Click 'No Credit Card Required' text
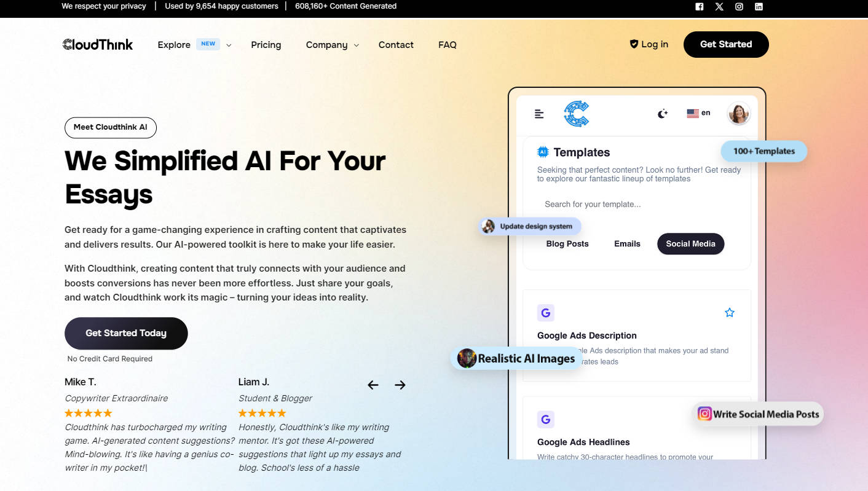The image size is (868, 491). [x=110, y=359]
